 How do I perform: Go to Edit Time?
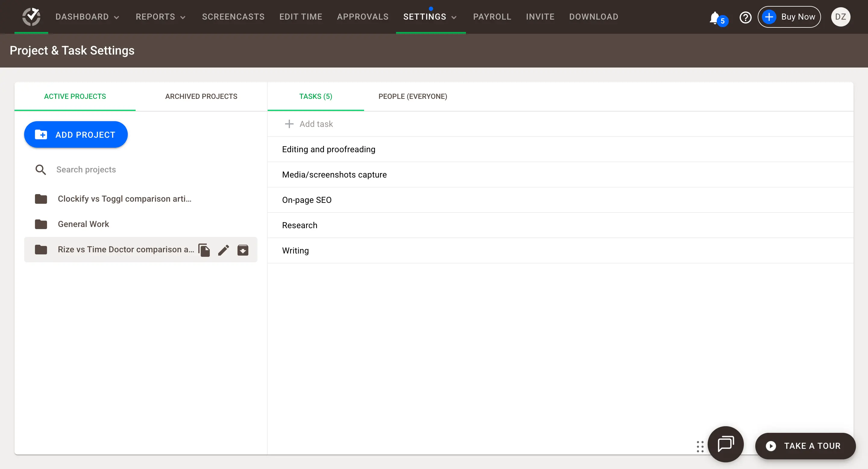coord(300,17)
